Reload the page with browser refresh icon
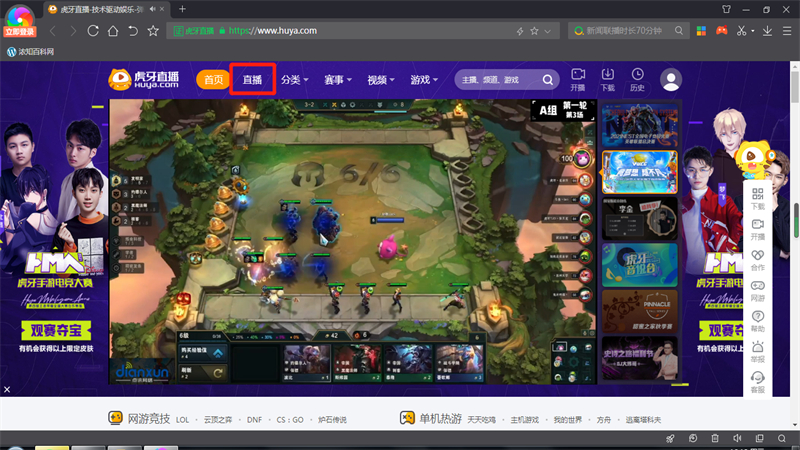Viewport: 800px width, 450px height. (93, 31)
